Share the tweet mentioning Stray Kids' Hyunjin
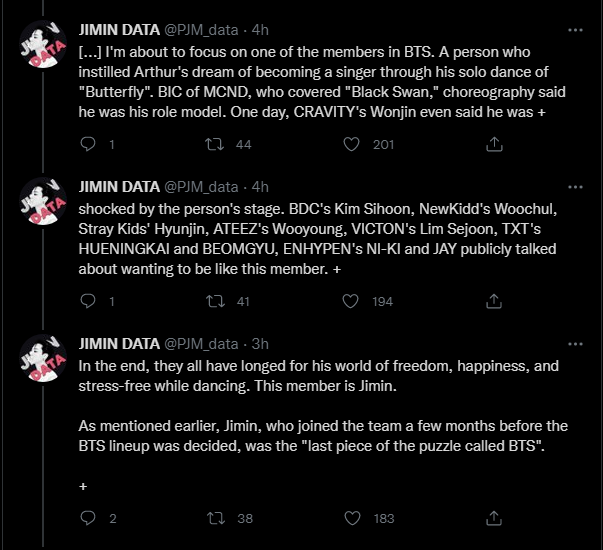The height and width of the screenshot is (550, 603). pos(494,301)
